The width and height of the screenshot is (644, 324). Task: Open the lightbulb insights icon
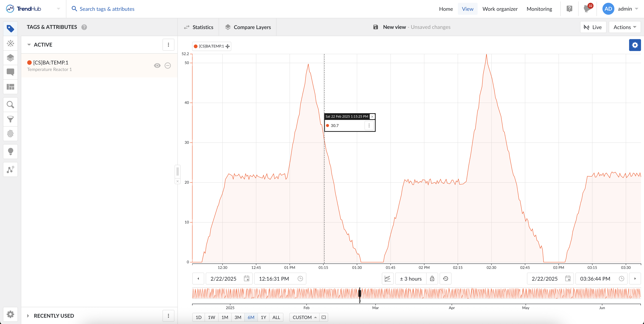tap(10, 151)
